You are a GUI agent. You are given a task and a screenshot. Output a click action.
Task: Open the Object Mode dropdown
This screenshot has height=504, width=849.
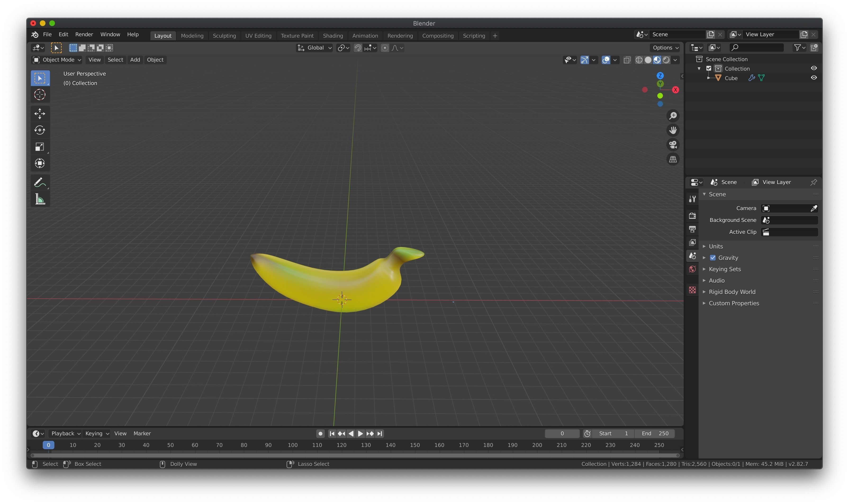[x=57, y=60]
